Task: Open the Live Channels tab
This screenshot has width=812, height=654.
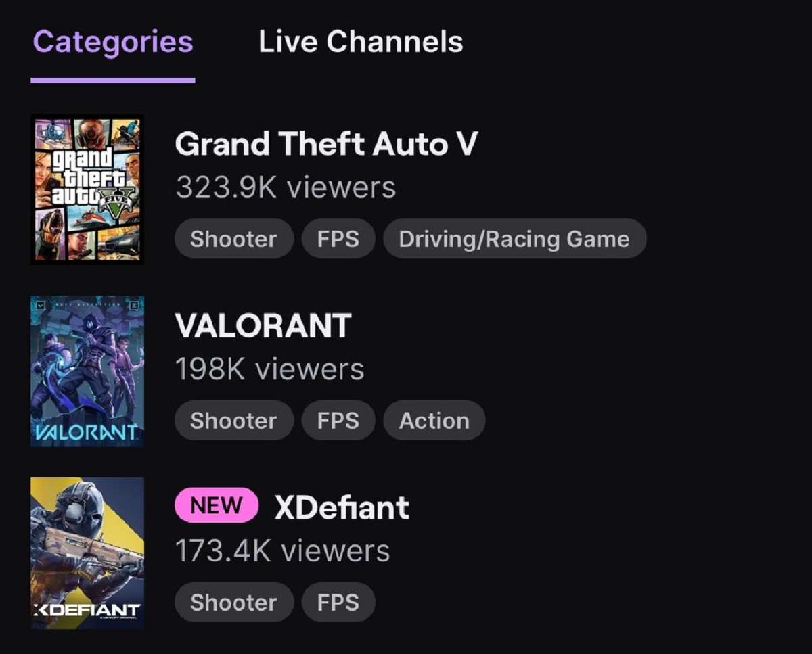Action: click(x=361, y=42)
